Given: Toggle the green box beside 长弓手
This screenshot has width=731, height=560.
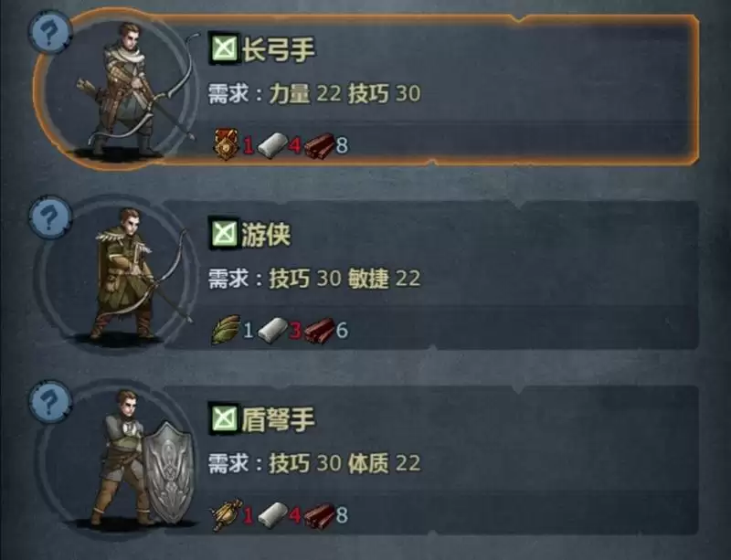Looking at the screenshot, I should pyautogui.click(x=224, y=48).
